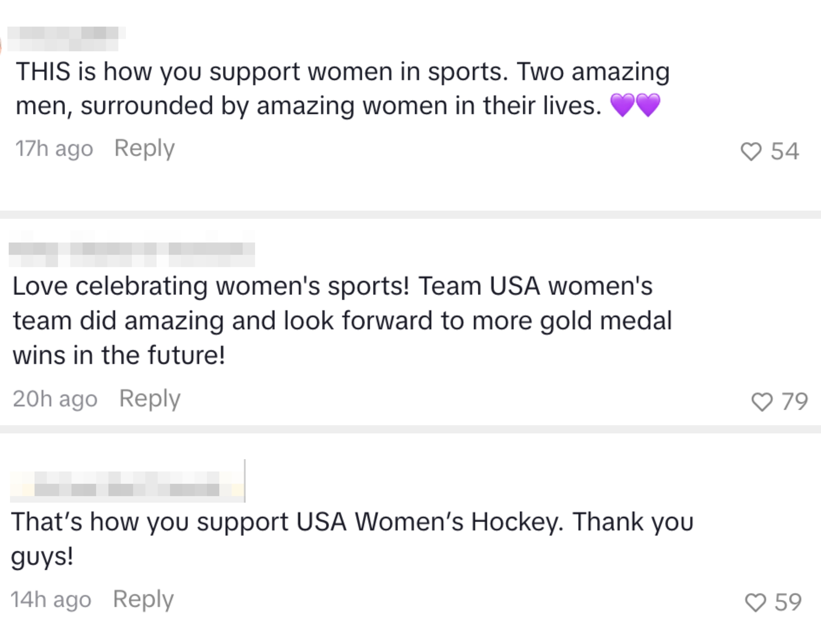Click the 79 like count number

(795, 402)
